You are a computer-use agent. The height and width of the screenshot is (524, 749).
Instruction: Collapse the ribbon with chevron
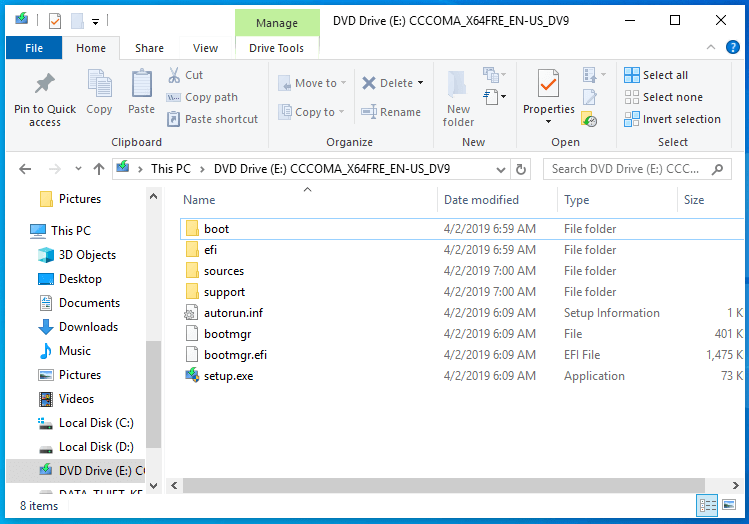(x=710, y=47)
